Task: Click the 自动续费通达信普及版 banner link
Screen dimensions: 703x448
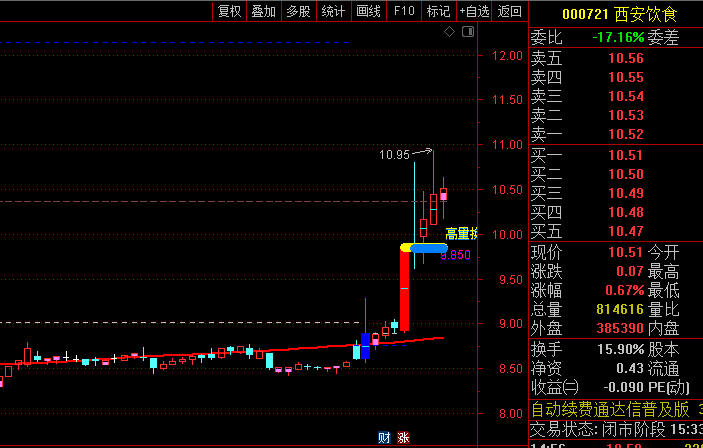Action: tap(610, 409)
